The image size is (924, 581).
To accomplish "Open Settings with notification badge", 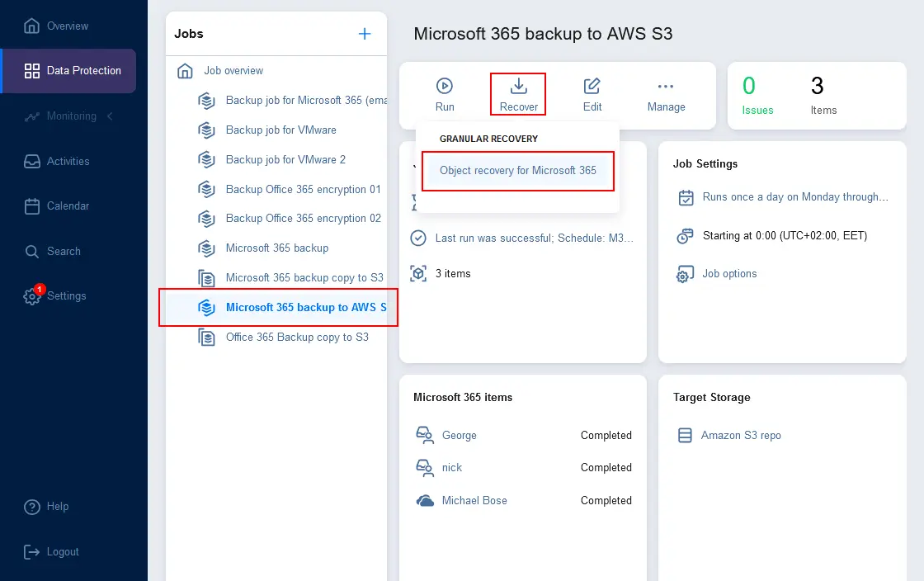I will [x=54, y=295].
